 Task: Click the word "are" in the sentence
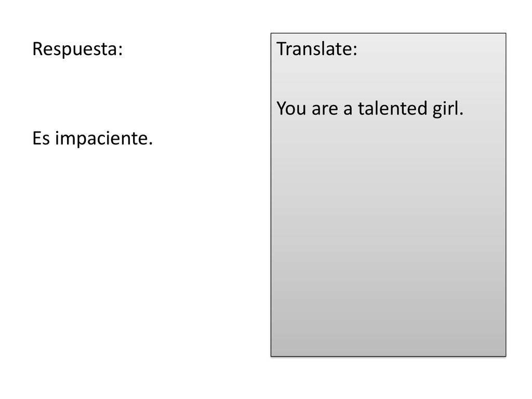pyautogui.click(x=325, y=110)
